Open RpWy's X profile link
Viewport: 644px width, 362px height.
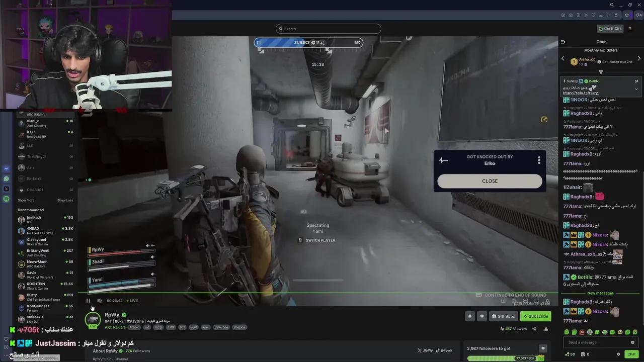(425, 350)
